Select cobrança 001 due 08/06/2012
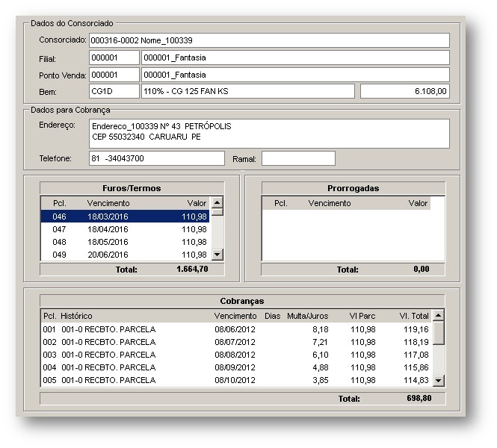The height and width of the screenshot is (448, 497). (x=236, y=329)
